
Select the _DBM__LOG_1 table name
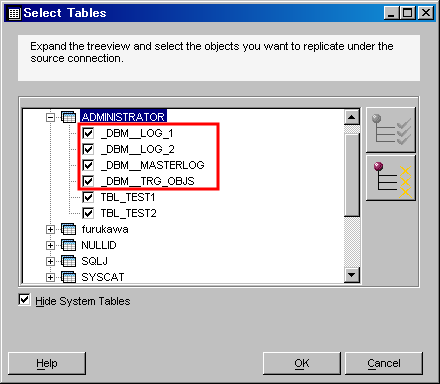tap(137, 133)
